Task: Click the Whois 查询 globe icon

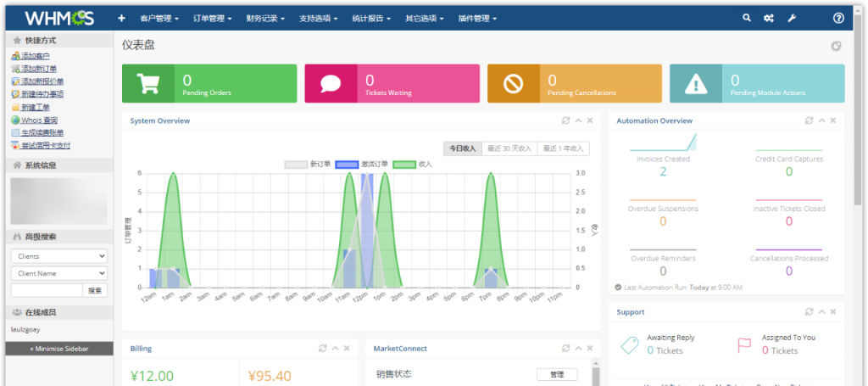Action: pyautogui.click(x=15, y=120)
